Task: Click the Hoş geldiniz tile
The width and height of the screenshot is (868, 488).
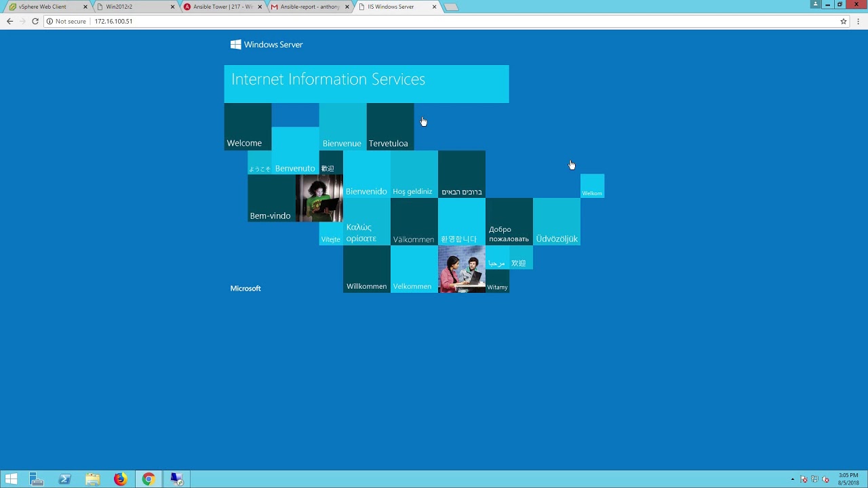Action: click(x=414, y=174)
